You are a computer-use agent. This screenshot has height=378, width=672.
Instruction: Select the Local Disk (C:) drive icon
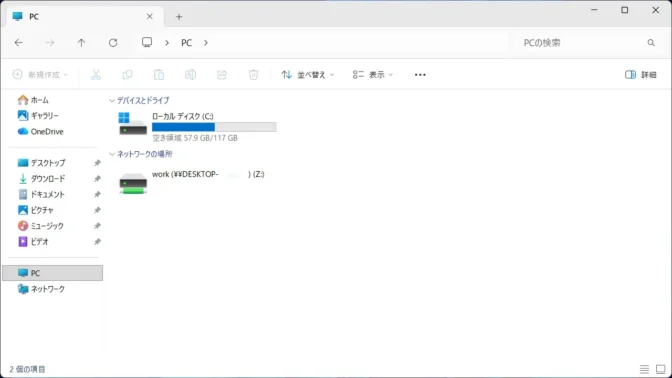132,124
